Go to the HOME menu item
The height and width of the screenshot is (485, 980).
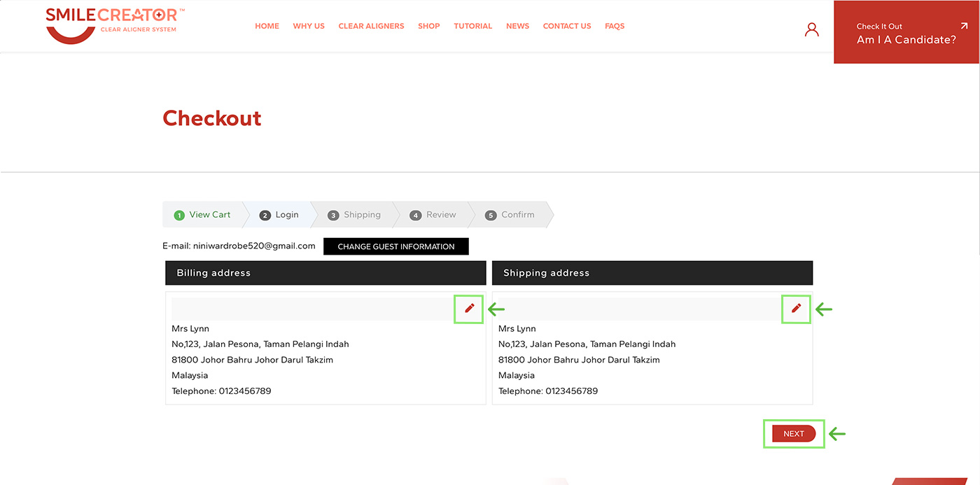[x=267, y=26]
